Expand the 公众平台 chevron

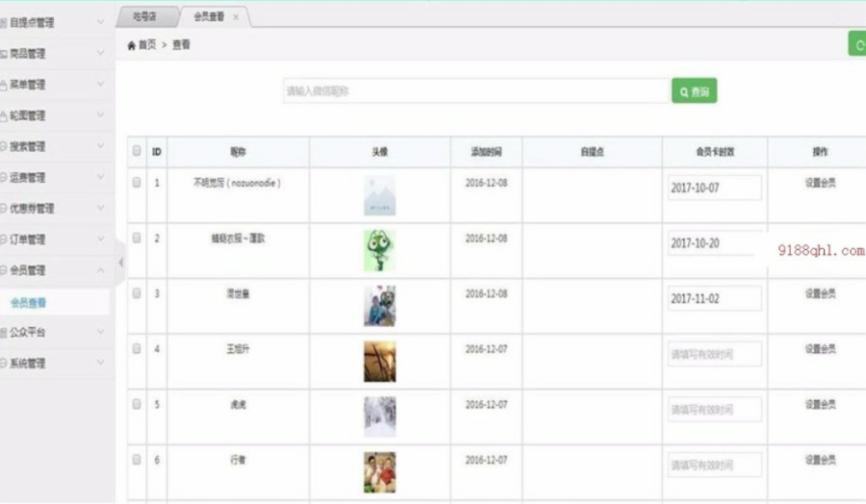tap(100, 332)
